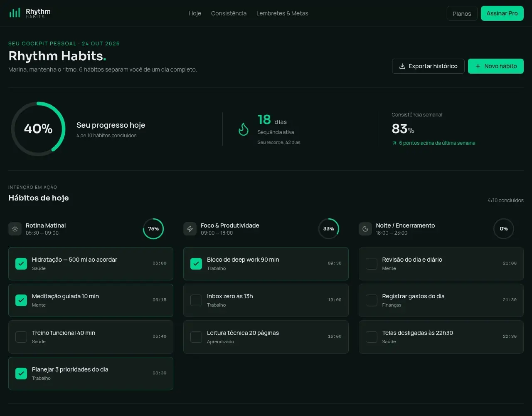The width and height of the screenshot is (532, 416).
Task: Click the 'Consistência semanal' label
Action: coord(417,115)
